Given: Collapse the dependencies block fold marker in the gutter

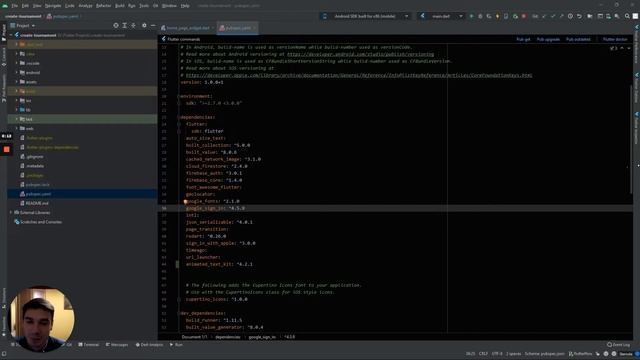Looking at the screenshot, I should 179,117.
